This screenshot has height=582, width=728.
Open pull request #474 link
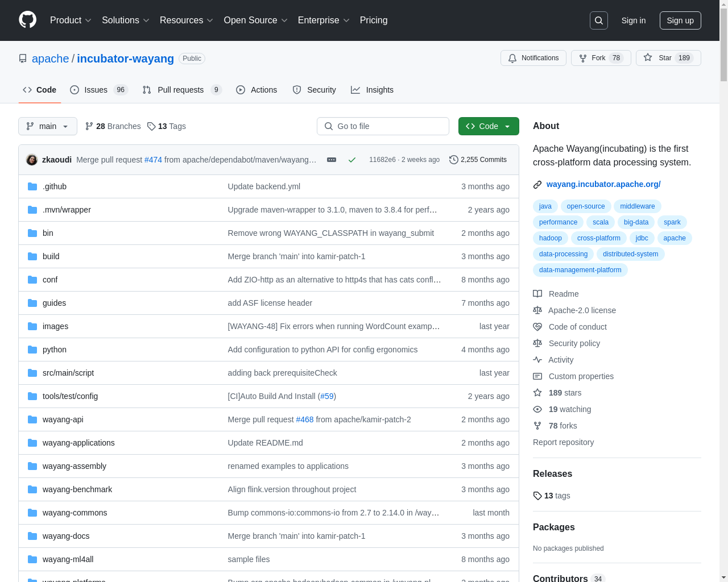153,160
